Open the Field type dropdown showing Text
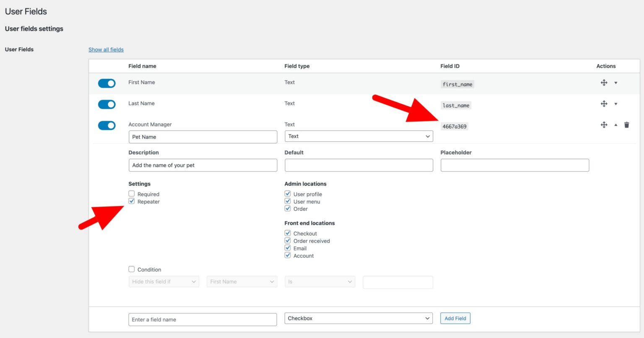Image resolution: width=644 pixels, height=338 pixels. (358, 136)
